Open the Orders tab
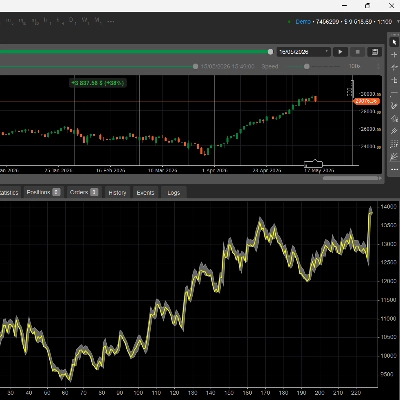The image size is (400, 400). (84, 192)
